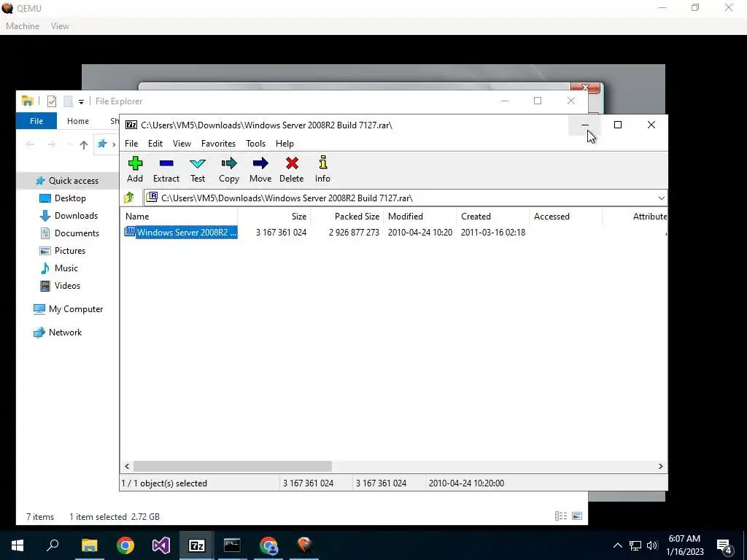Image resolution: width=747 pixels, height=560 pixels.
Task: Sort by the Modified column header
Action: pyautogui.click(x=419, y=216)
